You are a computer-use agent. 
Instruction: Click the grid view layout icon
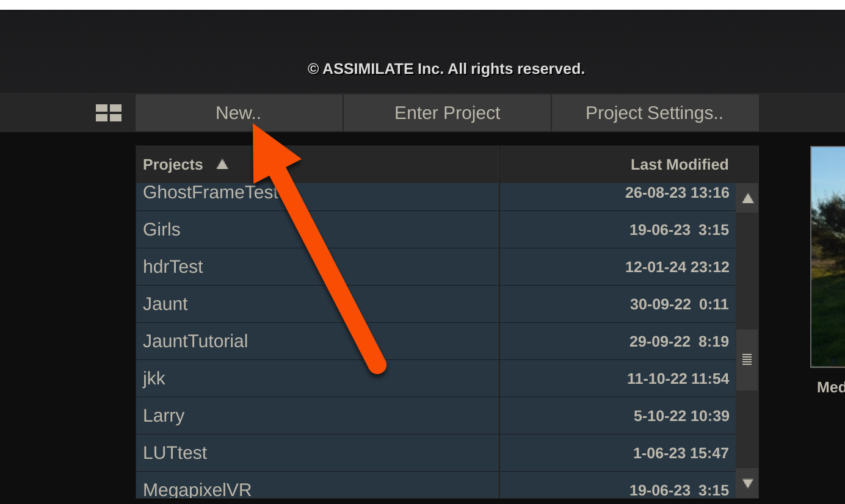(x=109, y=113)
